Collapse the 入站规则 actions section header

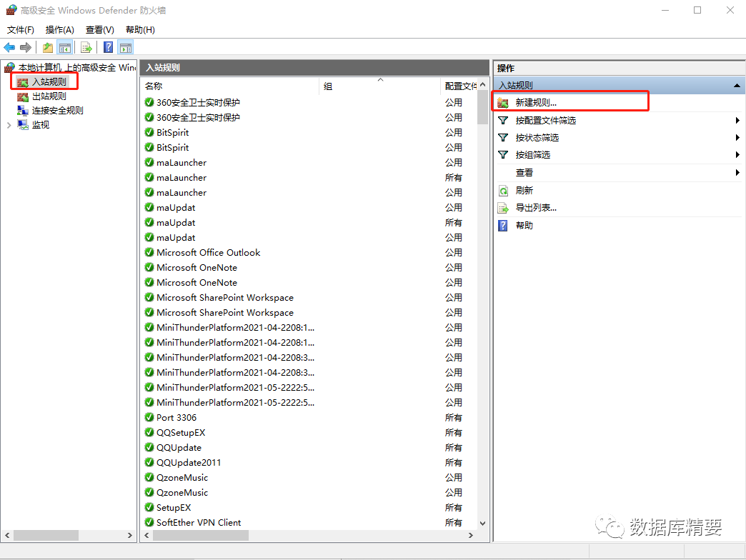click(x=737, y=86)
